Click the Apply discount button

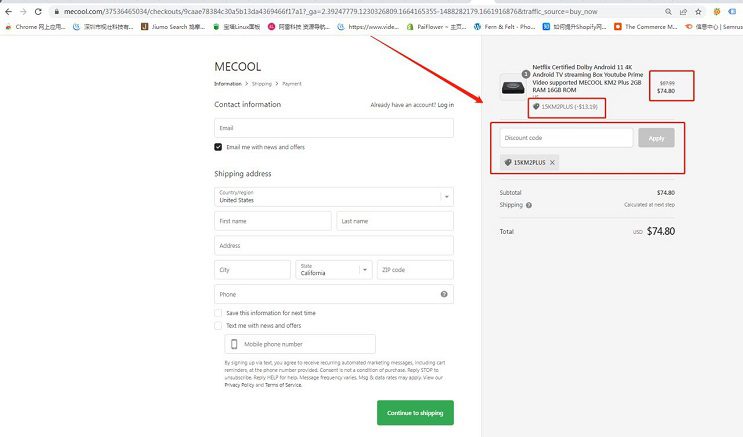click(656, 138)
